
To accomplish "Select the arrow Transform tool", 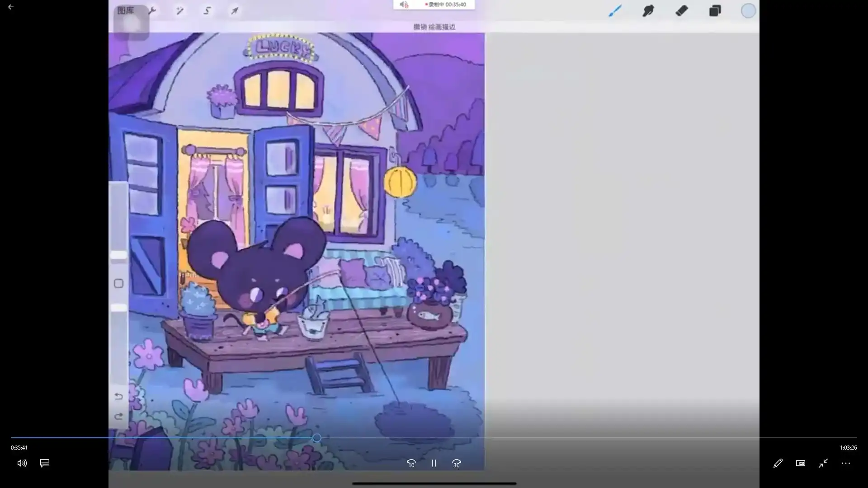I will (235, 11).
